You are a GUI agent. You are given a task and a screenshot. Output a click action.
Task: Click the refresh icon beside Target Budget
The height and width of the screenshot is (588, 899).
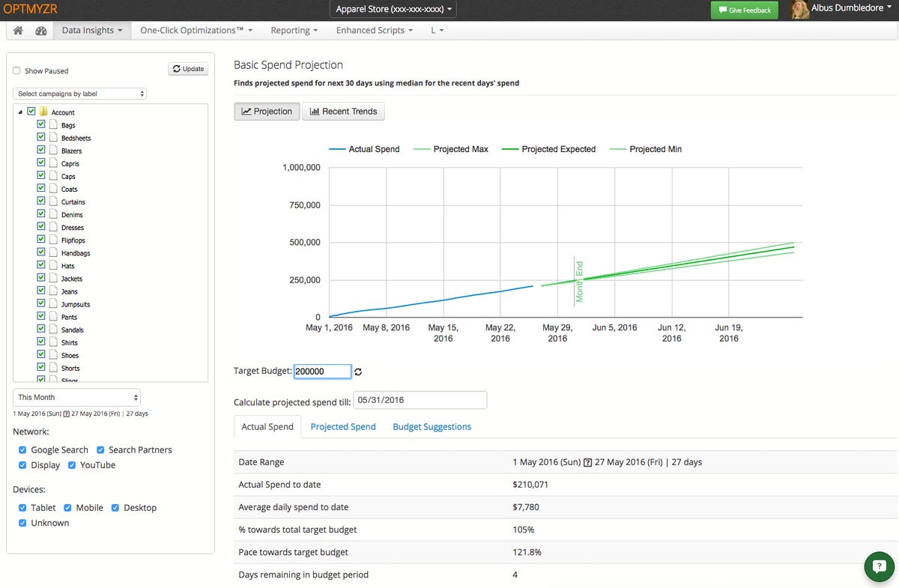358,372
